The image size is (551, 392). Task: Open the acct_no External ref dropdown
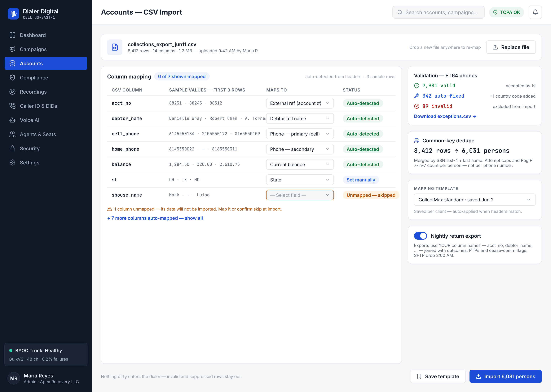[x=300, y=103]
